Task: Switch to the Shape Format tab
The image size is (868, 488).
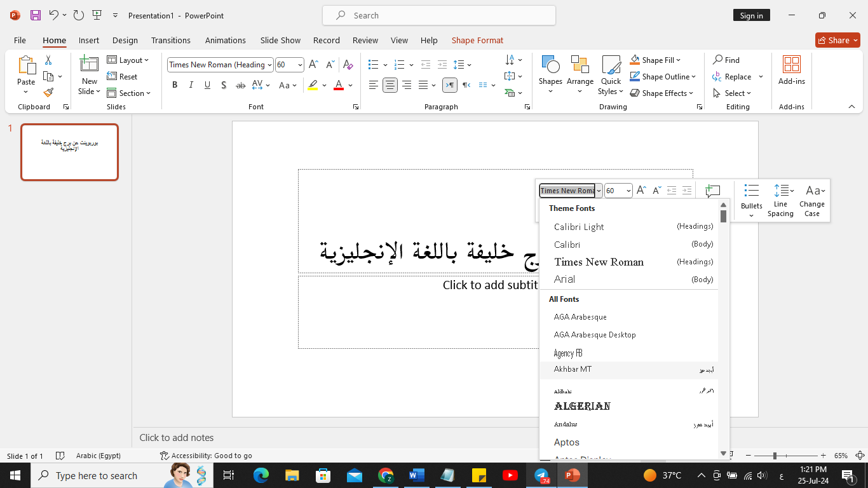Action: pos(477,40)
